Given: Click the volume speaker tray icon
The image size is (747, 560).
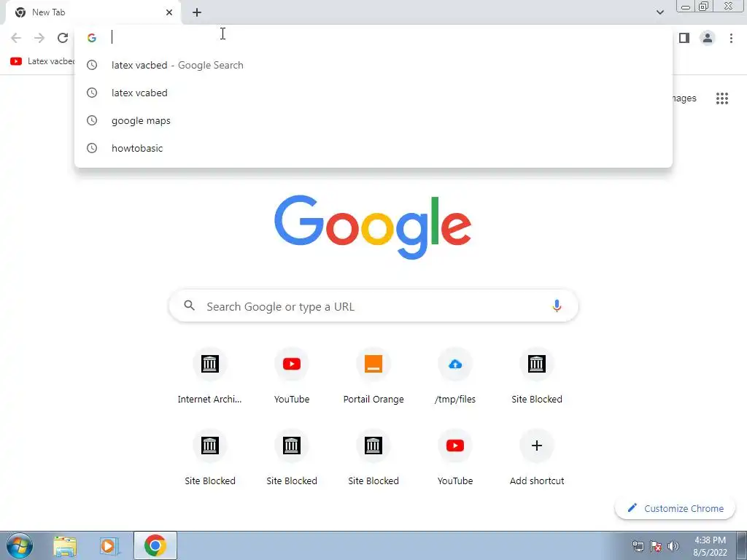Looking at the screenshot, I should click(x=673, y=546).
